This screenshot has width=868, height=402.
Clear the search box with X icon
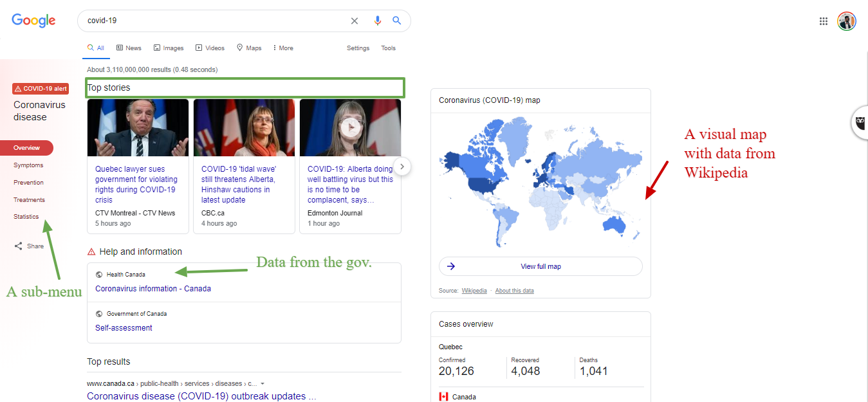pyautogui.click(x=355, y=21)
